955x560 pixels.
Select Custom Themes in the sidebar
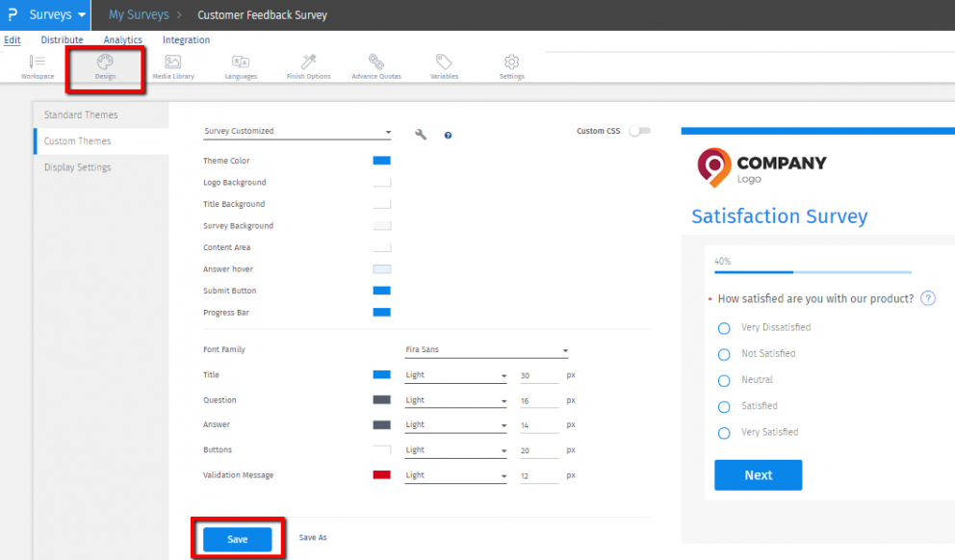click(76, 140)
